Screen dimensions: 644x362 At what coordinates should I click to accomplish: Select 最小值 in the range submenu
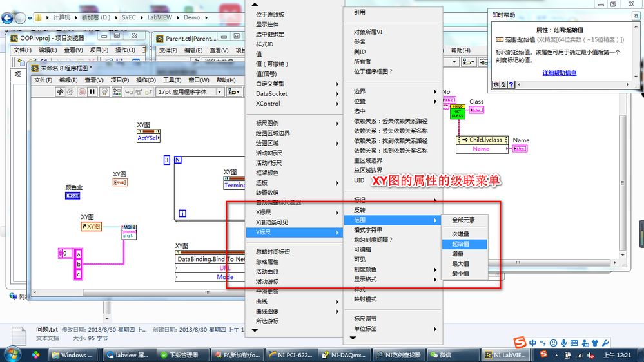[x=465, y=273]
